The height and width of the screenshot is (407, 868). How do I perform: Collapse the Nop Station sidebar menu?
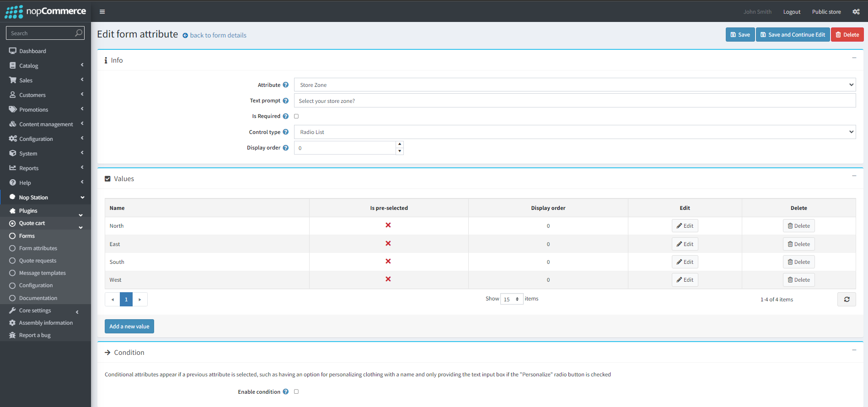point(45,198)
